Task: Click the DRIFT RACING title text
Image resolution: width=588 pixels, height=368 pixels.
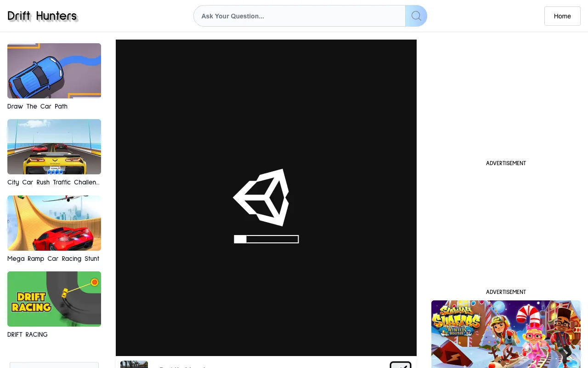Action: (28, 334)
